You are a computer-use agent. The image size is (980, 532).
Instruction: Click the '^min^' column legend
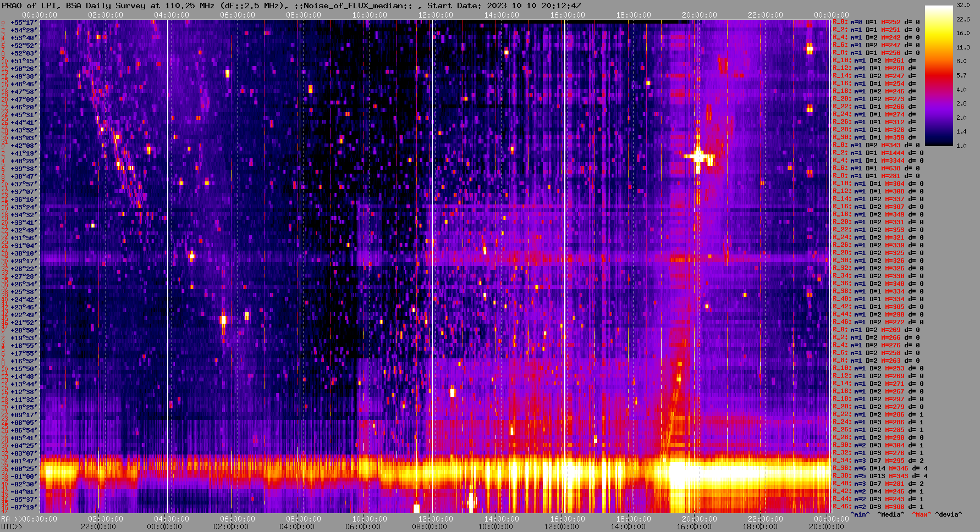pyautogui.click(x=860, y=515)
